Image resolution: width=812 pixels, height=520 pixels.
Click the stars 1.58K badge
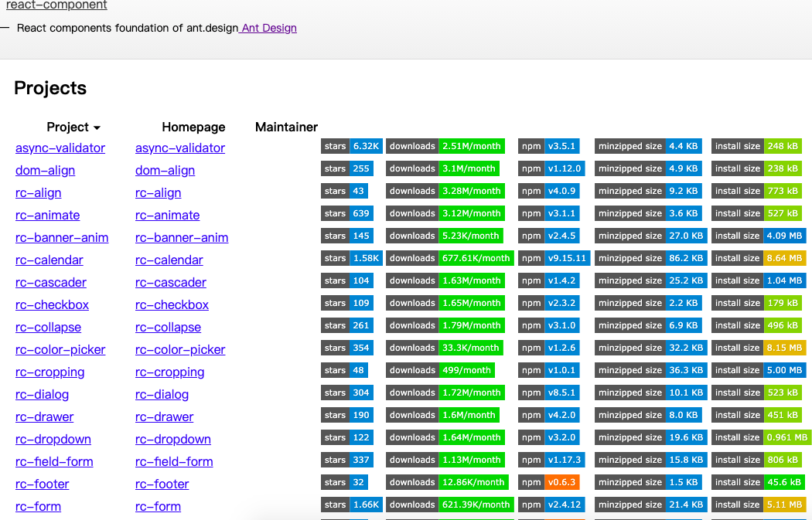352,258
